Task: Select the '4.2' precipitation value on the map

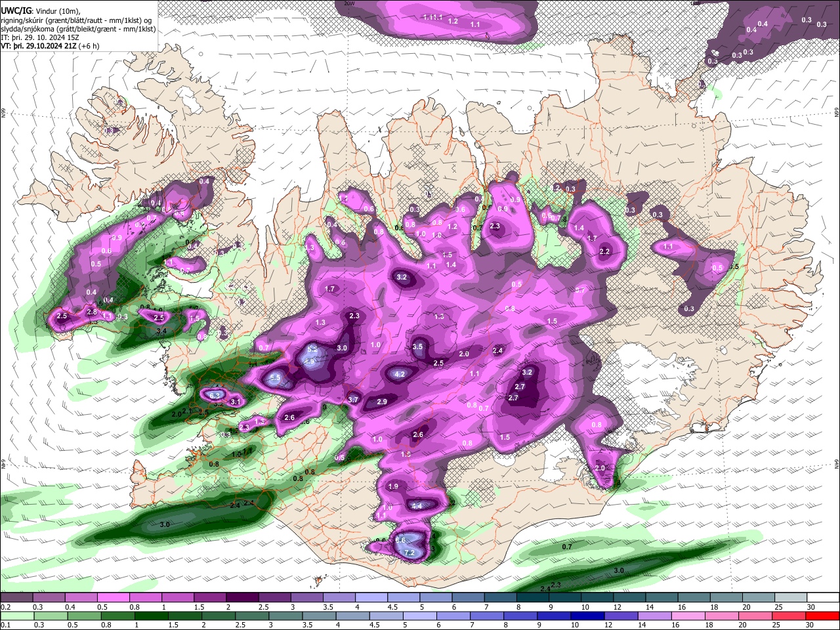Action: click(x=400, y=375)
